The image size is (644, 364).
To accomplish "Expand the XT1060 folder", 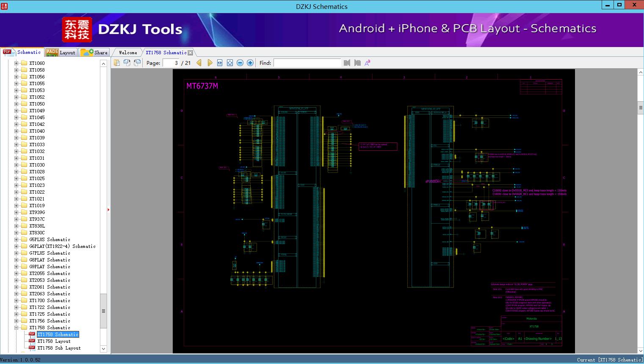I will point(17,63).
